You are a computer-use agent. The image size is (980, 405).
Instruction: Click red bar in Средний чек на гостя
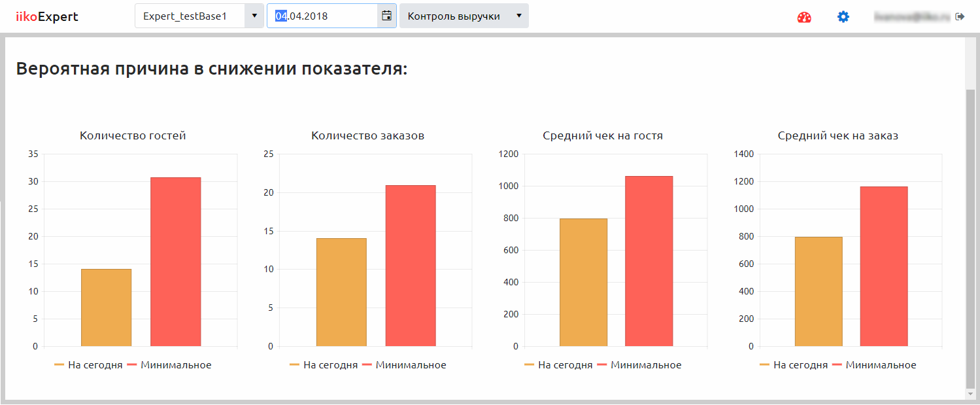[x=649, y=260]
